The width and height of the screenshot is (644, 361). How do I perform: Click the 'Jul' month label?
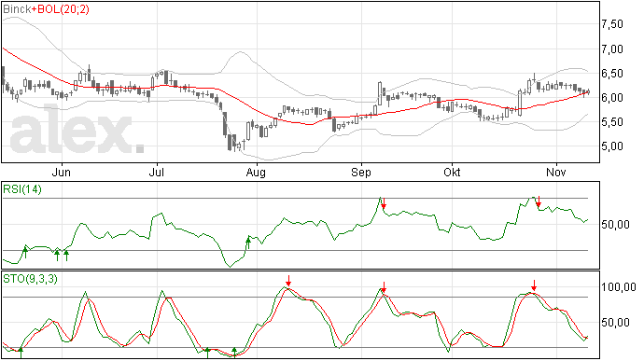(x=157, y=173)
